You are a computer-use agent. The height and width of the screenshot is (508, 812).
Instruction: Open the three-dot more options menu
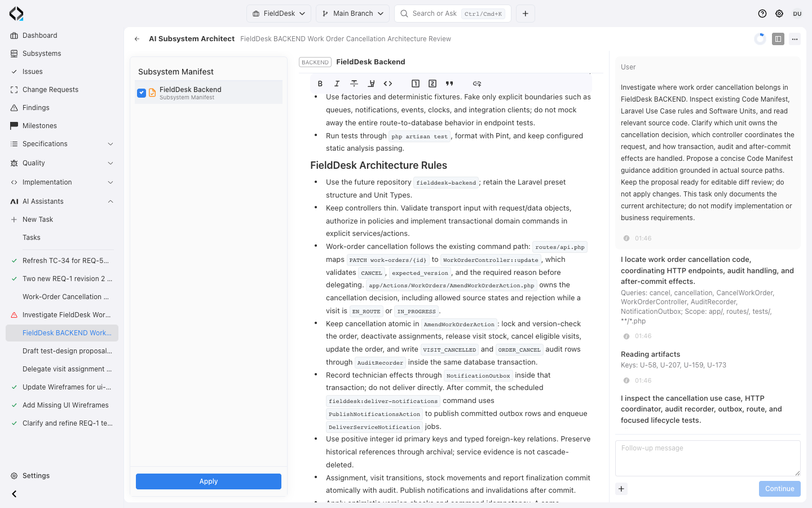795,39
